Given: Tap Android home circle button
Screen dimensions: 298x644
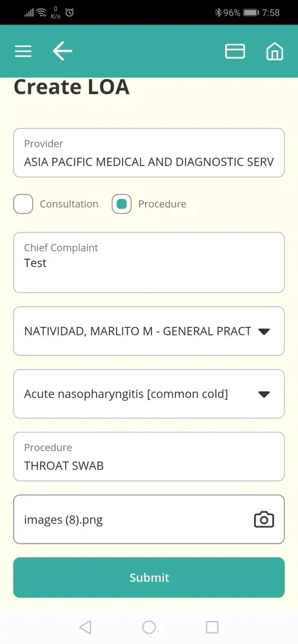Looking at the screenshot, I should [149, 627].
